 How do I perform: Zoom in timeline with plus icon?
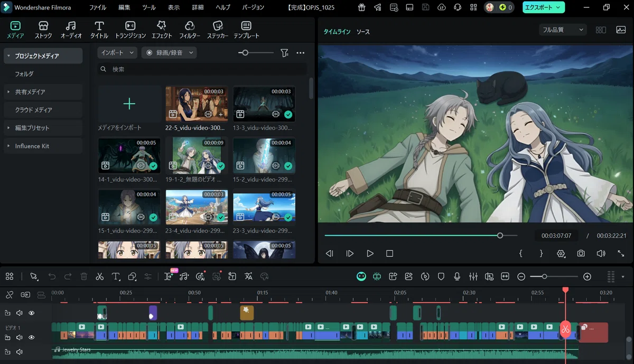tap(587, 276)
